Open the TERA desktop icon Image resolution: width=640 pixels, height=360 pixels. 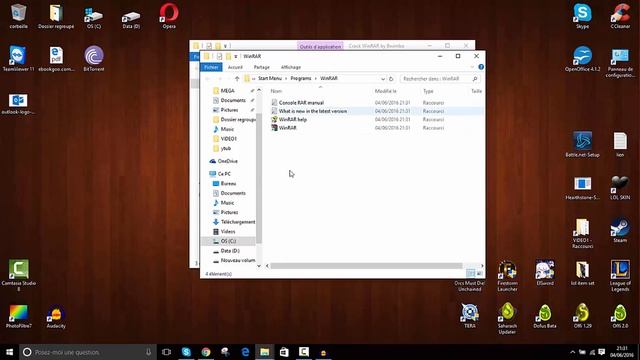coord(470,316)
